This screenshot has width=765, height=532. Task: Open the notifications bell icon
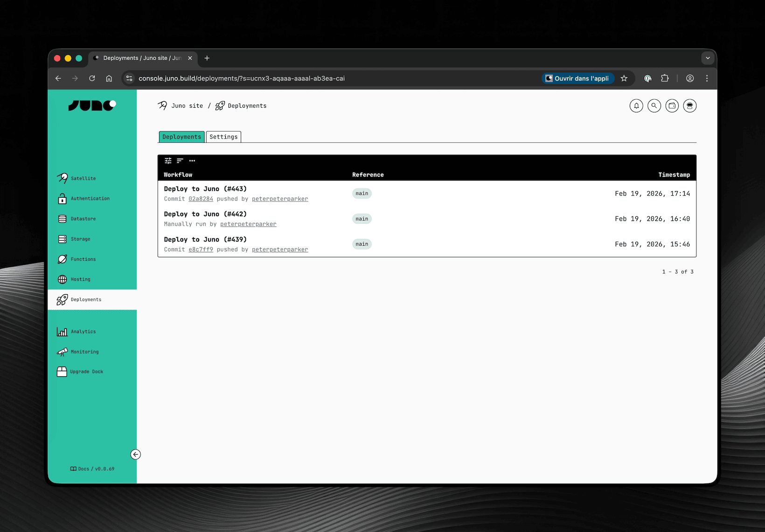coord(636,106)
